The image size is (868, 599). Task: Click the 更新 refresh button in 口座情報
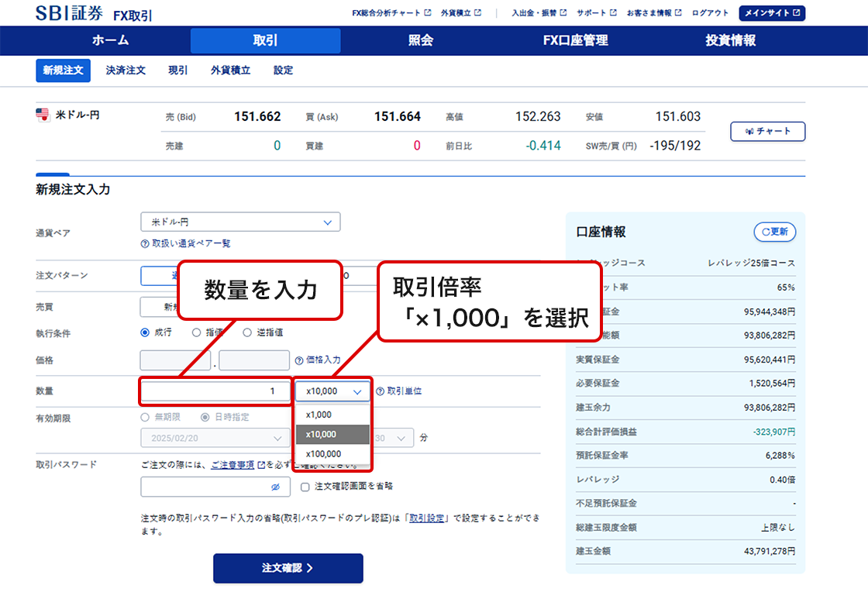click(775, 232)
